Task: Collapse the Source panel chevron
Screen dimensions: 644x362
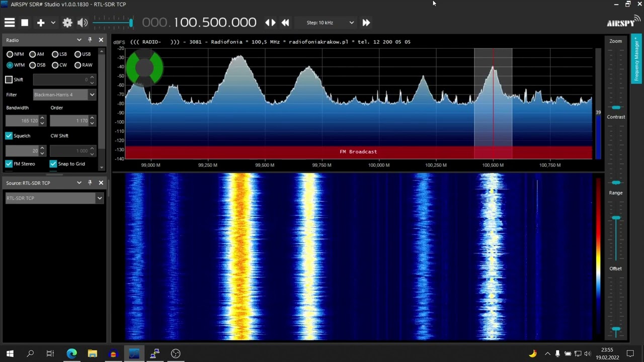Action: coord(79,183)
